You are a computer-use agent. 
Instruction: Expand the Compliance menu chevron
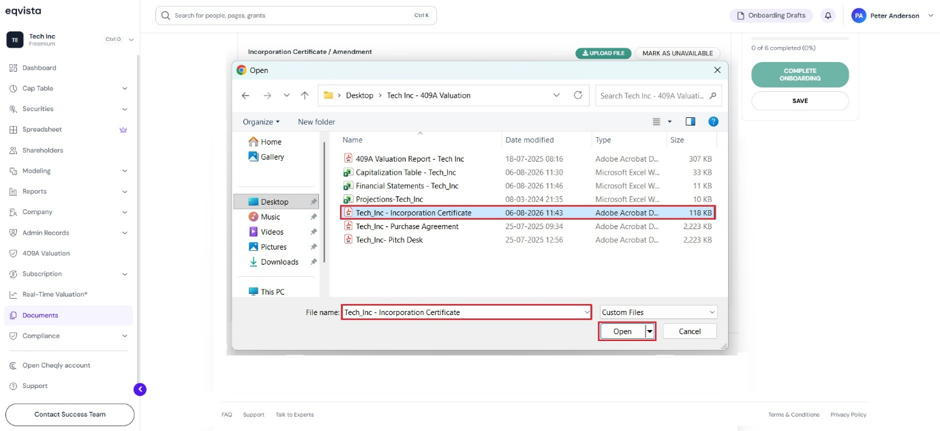125,336
